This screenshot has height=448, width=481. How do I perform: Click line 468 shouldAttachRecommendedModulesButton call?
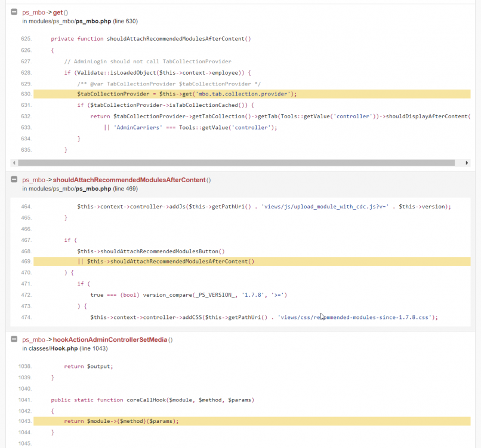point(151,251)
